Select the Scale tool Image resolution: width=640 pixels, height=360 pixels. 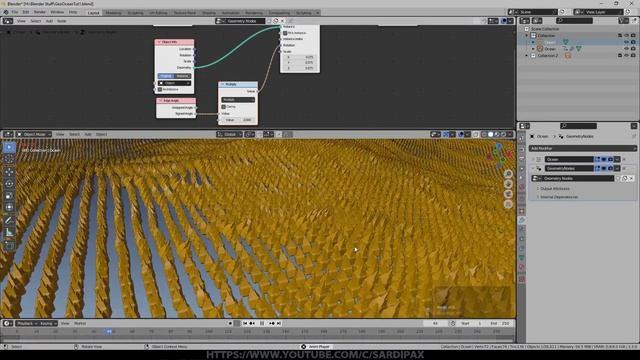(x=9, y=196)
